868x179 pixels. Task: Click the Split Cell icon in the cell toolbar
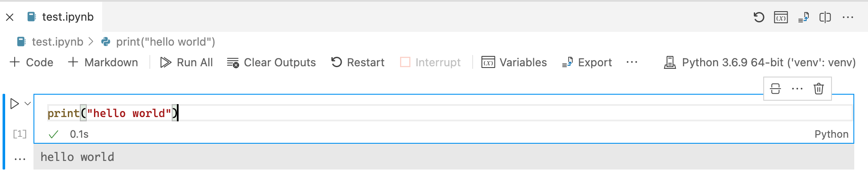(x=775, y=89)
